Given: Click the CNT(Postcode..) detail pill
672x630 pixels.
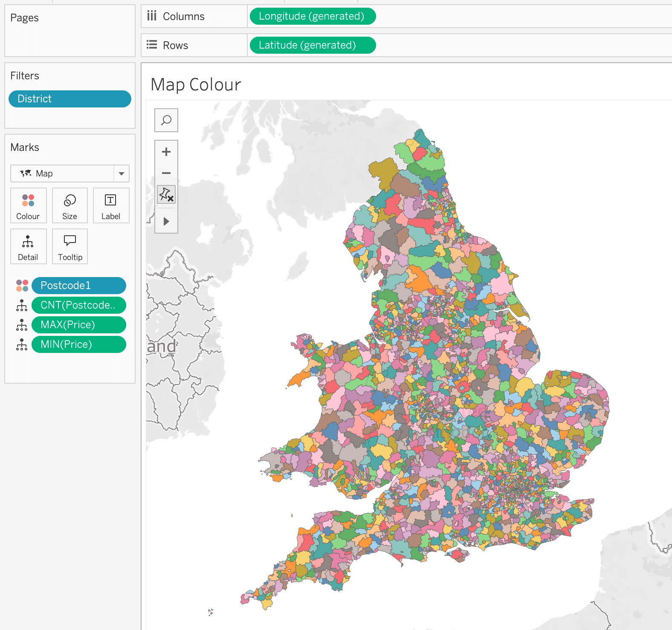Looking at the screenshot, I should [x=79, y=305].
